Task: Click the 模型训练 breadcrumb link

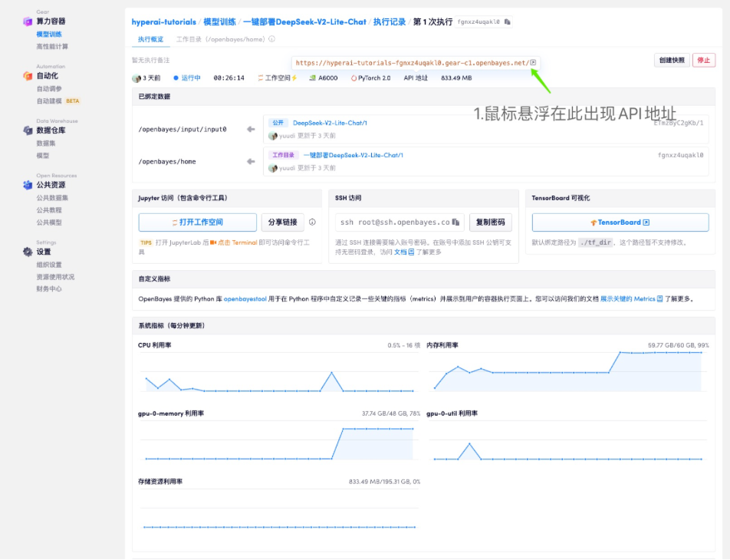Action: click(x=220, y=22)
